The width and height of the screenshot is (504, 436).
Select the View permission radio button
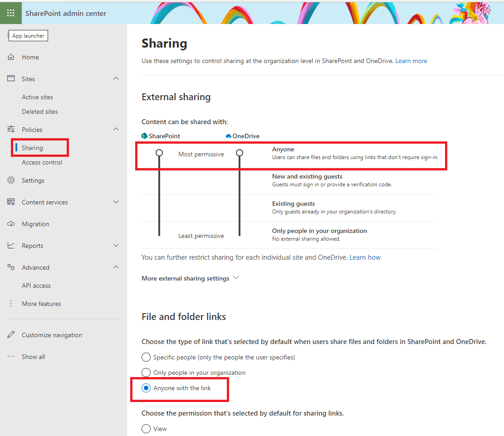[x=146, y=429]
